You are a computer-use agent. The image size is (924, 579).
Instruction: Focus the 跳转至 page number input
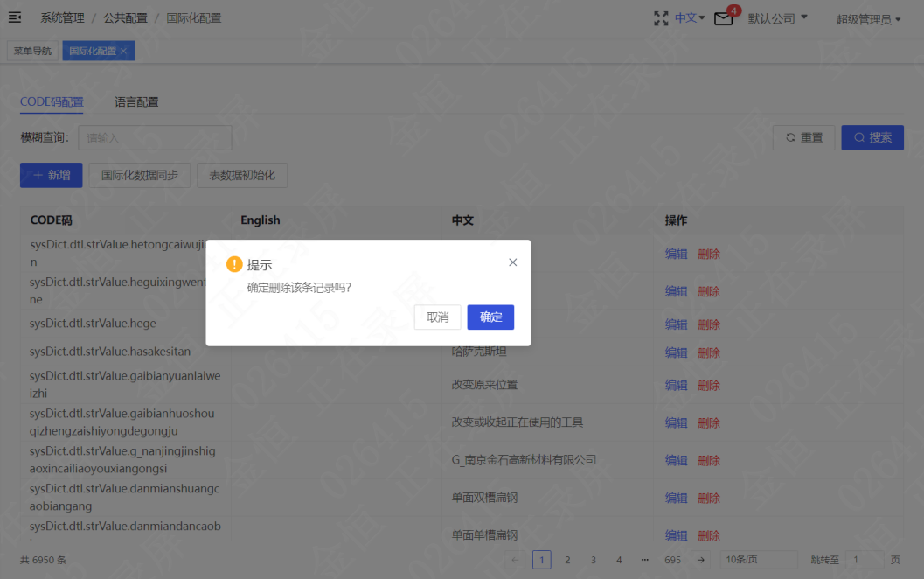[865, 560]
